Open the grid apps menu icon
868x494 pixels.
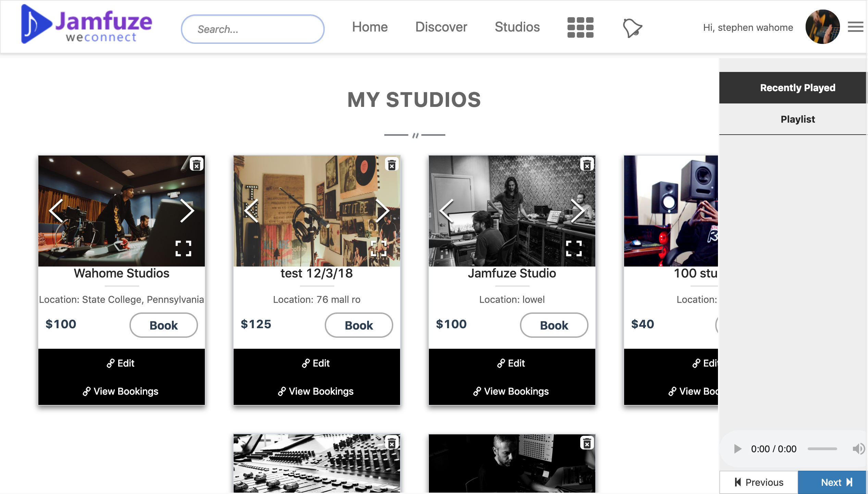point(580,27)
